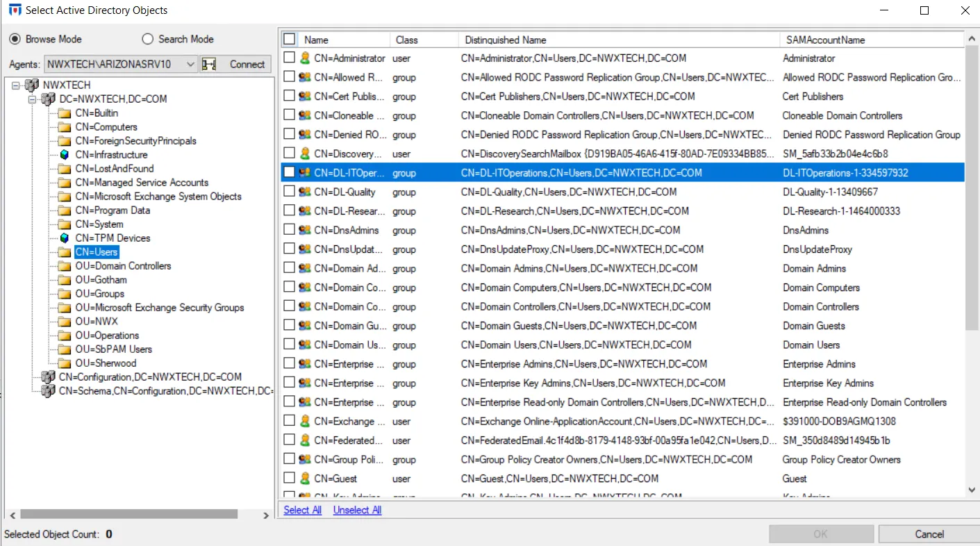
Task: Sort by the Name column header
Action: tap(344, 40)
